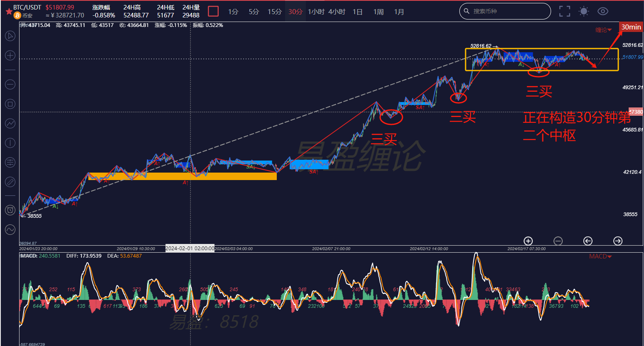The height and width of the screenshot is (346, 644).
Task: Click the red 47380 crosshair price tag
Action: pyautogui.click(x=636, y=112)
